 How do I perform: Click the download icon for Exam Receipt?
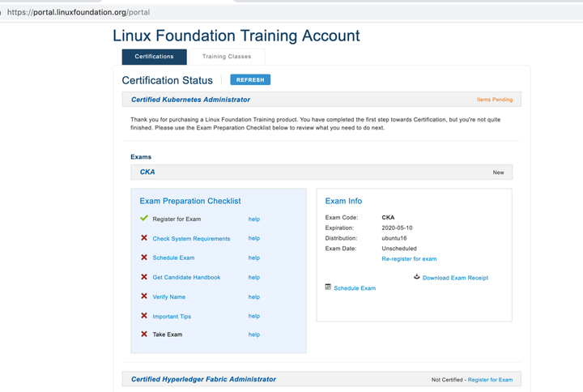pyautogui.click(x=417, y=276)
